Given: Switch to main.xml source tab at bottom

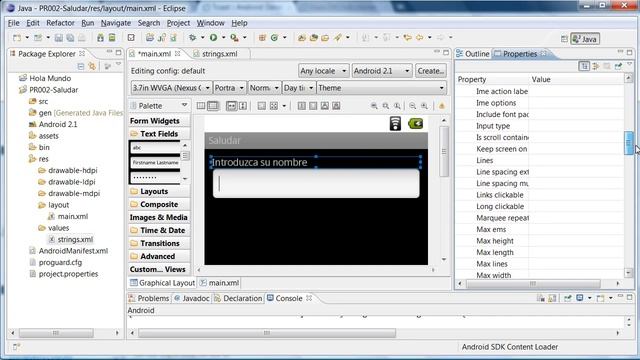Looking at the screenshot, I should [220, 283].
